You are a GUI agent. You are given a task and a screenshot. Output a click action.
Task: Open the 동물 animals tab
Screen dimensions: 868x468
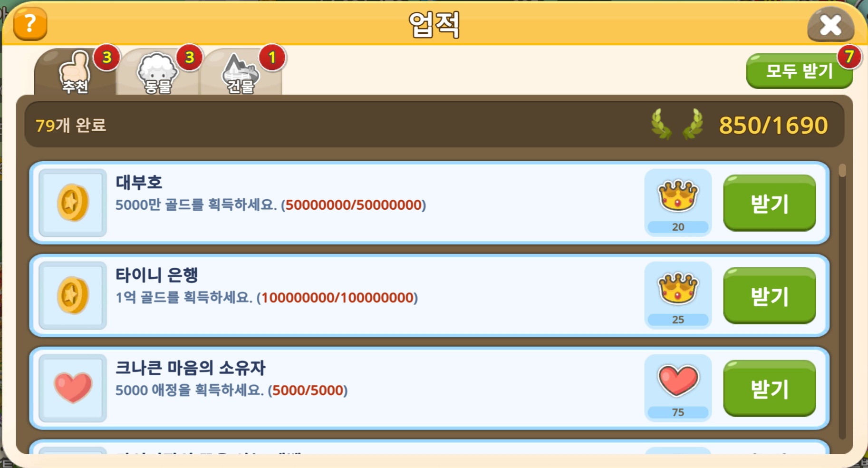pyautogui.click(x=157, y=72)
